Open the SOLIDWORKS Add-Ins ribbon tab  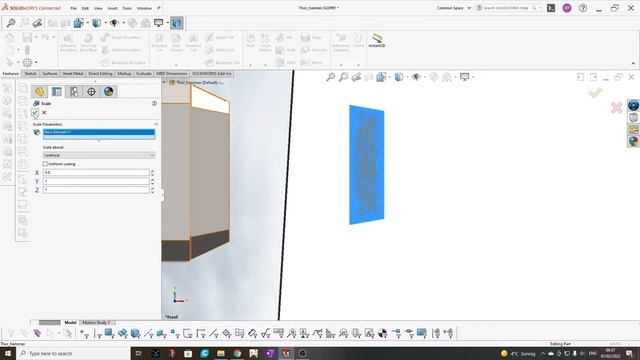point(211,73)
